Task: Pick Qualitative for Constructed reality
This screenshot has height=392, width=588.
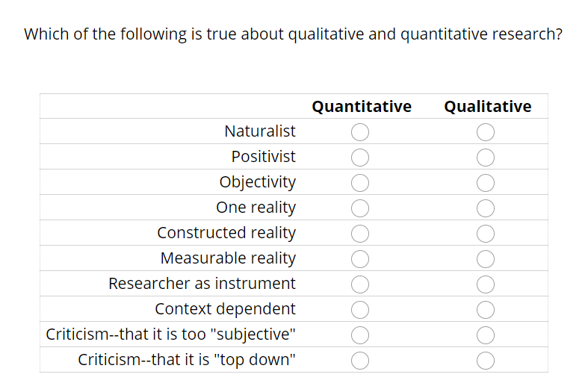Action: 486,234
